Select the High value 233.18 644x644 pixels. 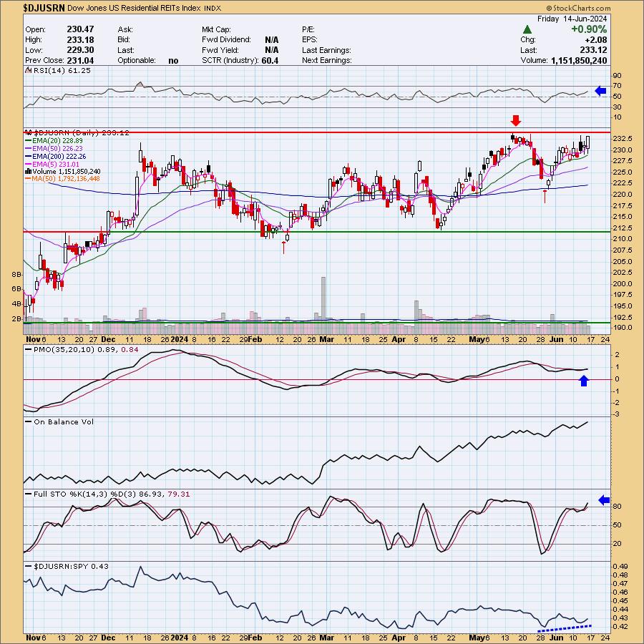[x=80, y=39]
